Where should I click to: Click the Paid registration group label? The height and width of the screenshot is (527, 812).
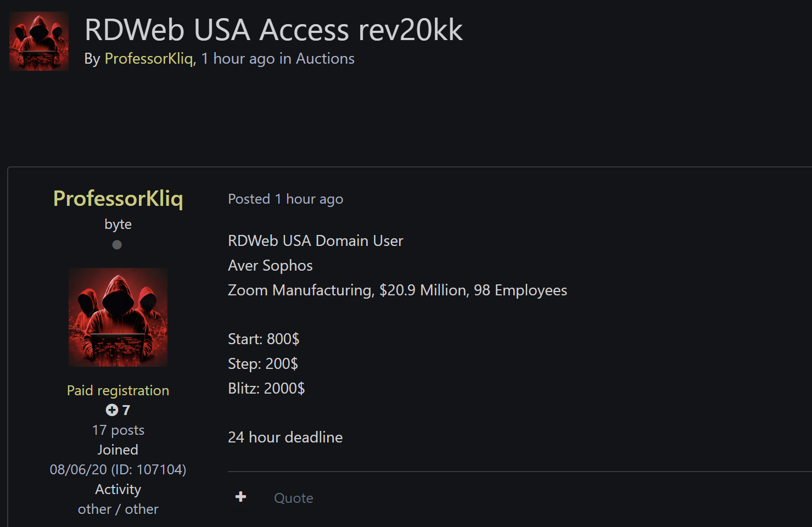117,390
